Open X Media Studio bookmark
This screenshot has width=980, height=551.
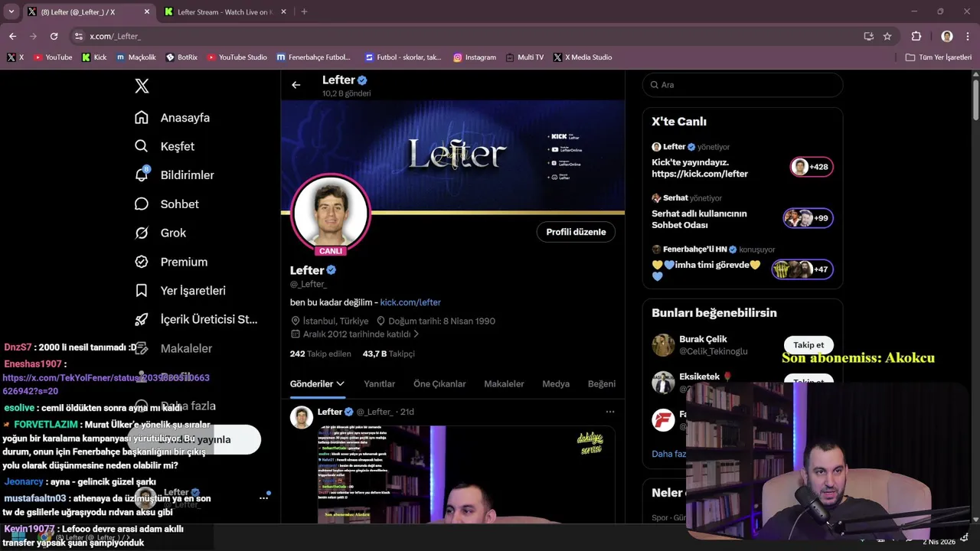(x=583, y=57)
